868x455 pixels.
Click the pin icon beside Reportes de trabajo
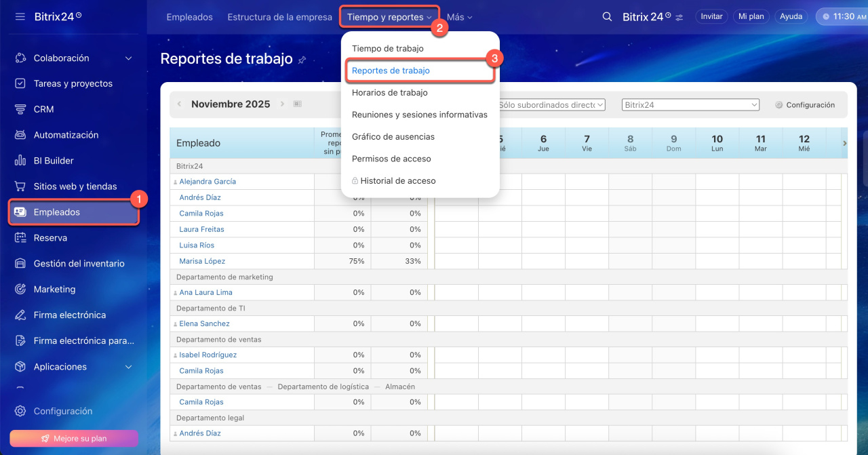pos(302,60)
